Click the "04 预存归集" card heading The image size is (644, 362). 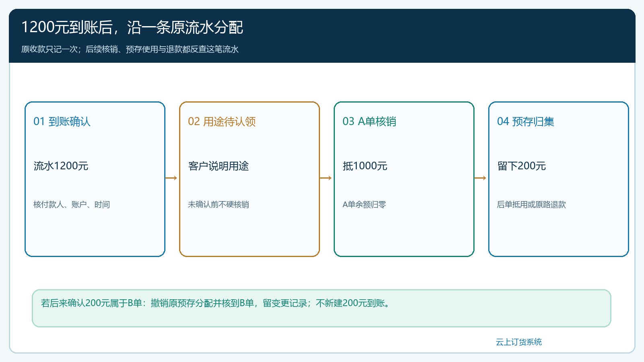526,121
